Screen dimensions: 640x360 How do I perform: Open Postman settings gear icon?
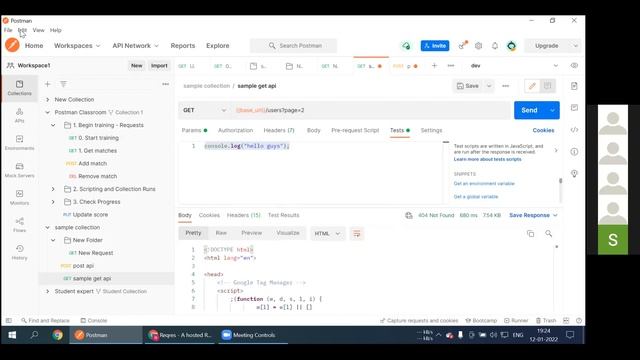coord(478,46)
